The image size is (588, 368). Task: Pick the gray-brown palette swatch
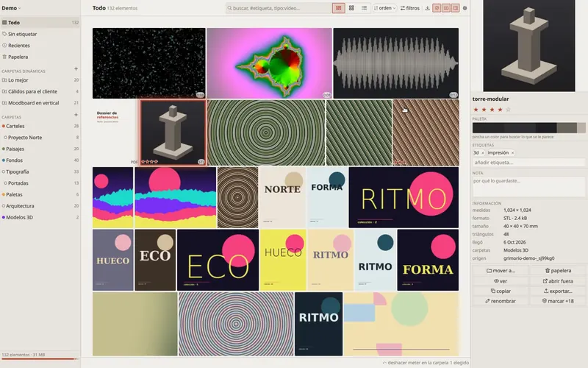click(x=567, y=127)
